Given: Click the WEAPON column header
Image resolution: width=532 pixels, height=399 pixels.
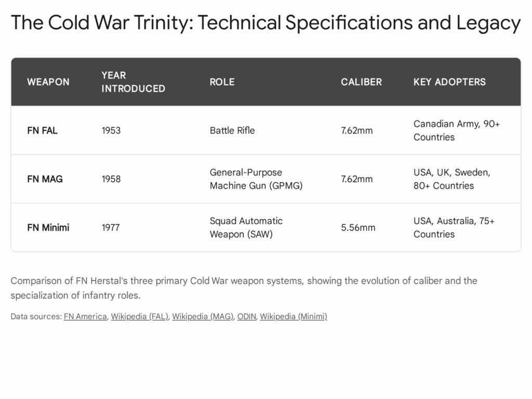Looking at the screenshot, I should click(48, 82).
